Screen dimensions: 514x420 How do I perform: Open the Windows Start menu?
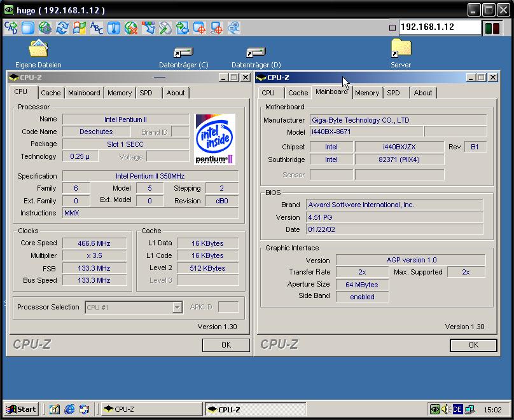(21, 409)
